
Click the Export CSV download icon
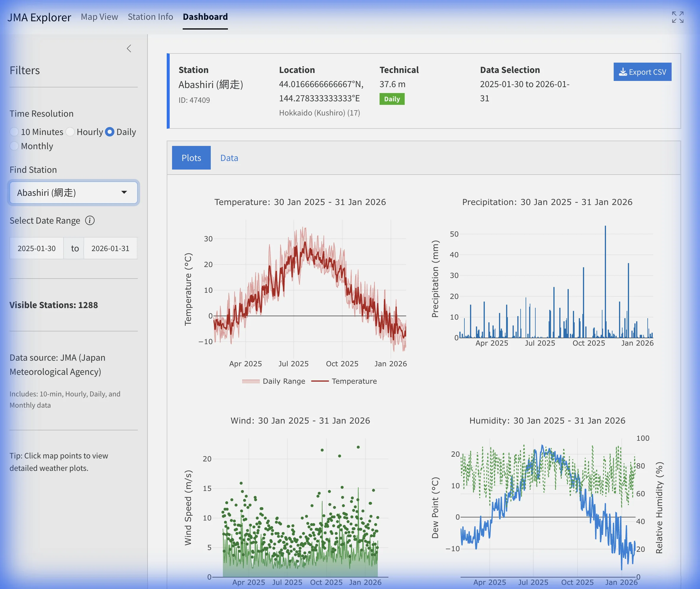pyautogui.click(x=623, y=71)
